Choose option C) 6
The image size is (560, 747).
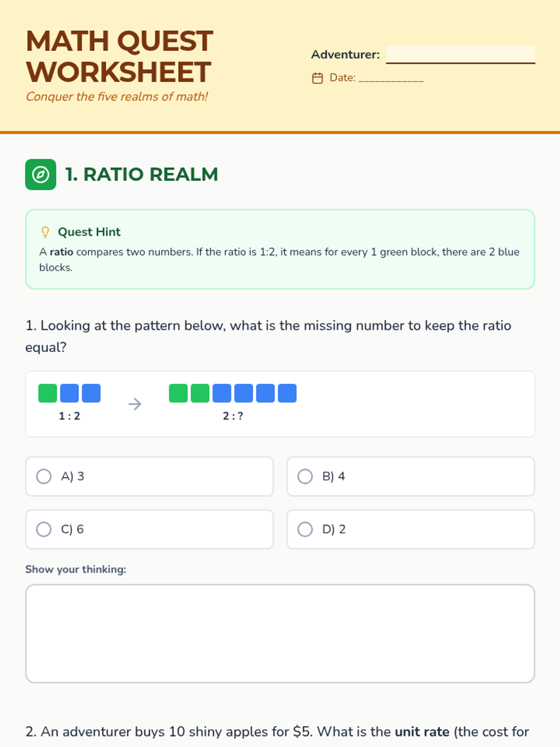pos(149,529)
